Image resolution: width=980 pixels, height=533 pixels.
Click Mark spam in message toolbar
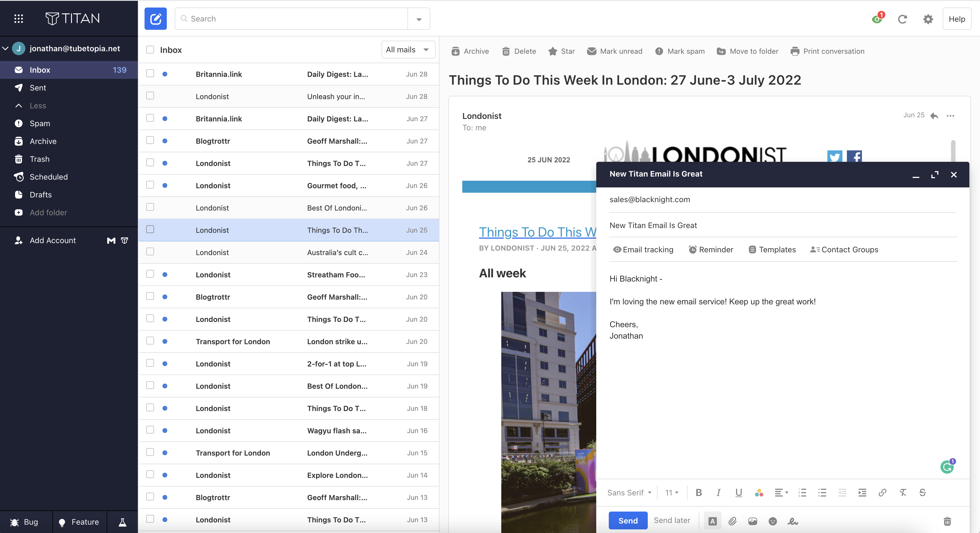click(680, 51)
